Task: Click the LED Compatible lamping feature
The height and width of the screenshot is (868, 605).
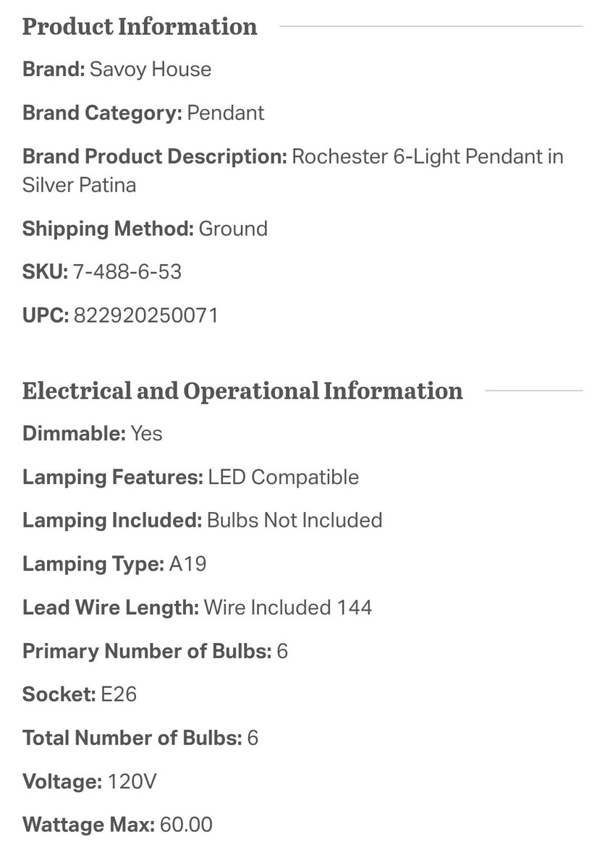Action: tap(284, 477)
